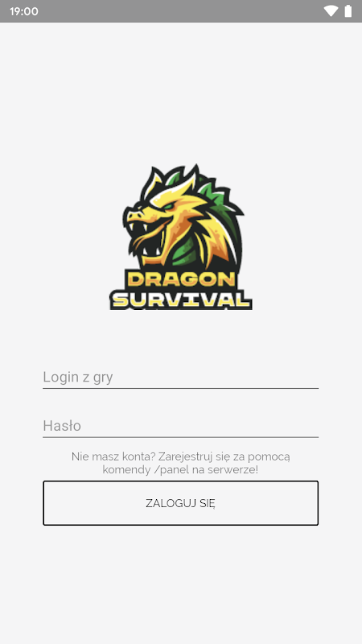Click the DRAGON wordmark in the logo
This screenshot has height=644, width=362.
pyautogui.click(x=181, y=279)
